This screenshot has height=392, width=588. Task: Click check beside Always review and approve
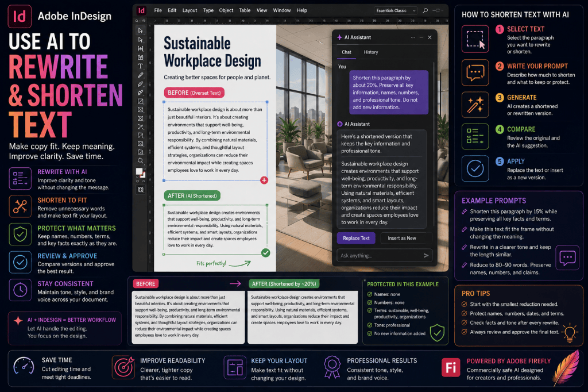point(464,332)
